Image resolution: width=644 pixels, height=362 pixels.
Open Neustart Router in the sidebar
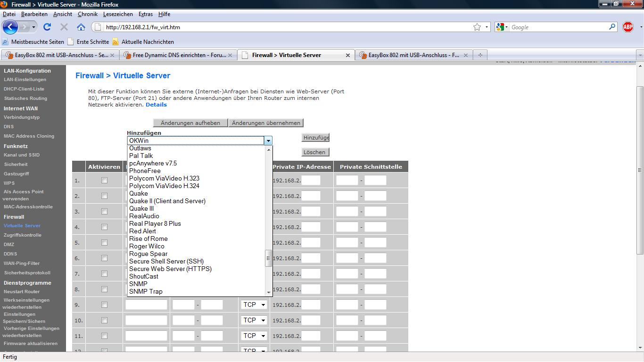coord(22,292)
